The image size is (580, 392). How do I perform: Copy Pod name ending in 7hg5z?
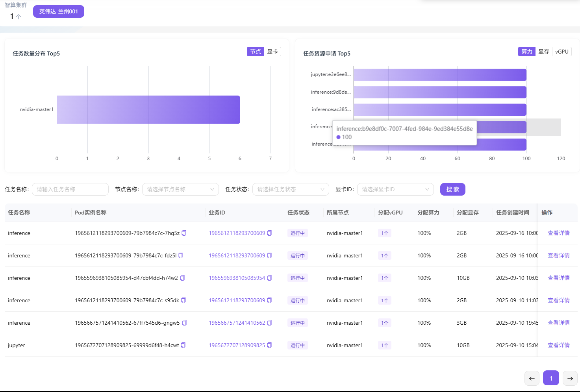pyautogui.click(x=184, y=233)
